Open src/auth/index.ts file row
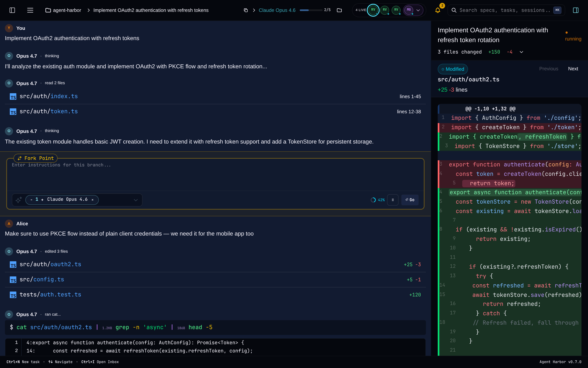The width and height of the screenshot is (588, 368). point(215,96)
